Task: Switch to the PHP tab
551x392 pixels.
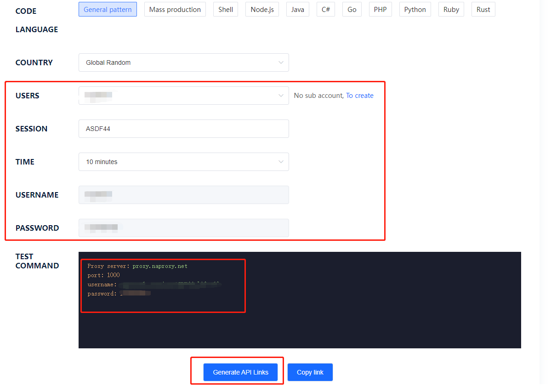Action: 380,10
